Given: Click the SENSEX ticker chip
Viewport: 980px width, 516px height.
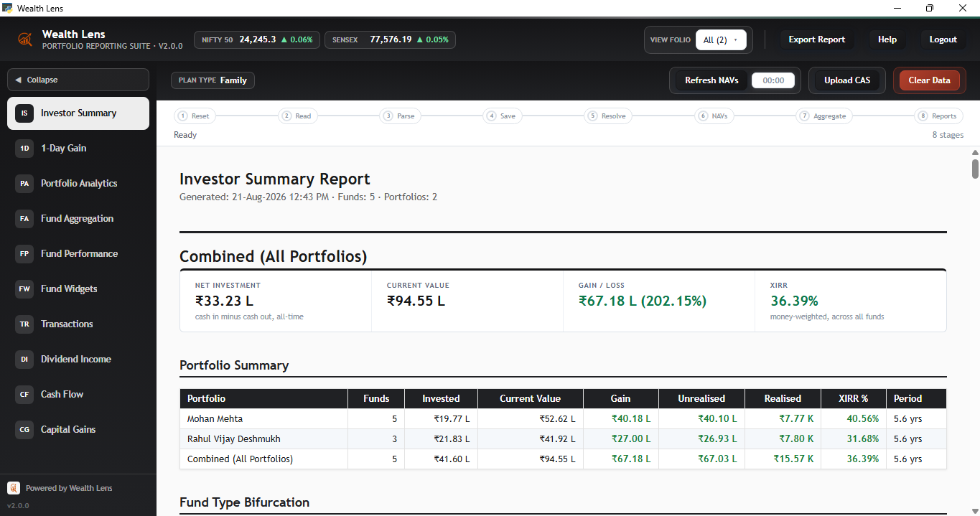Looking at the screenshot, I should pos(390,40).
